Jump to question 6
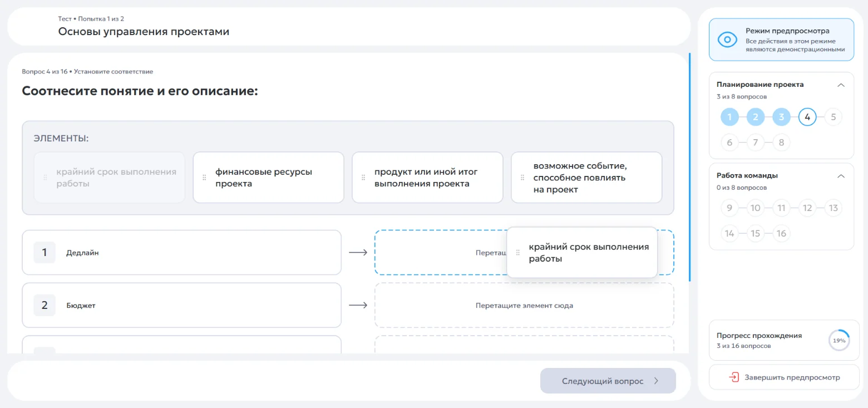The image size is (868, 408). click(729, 142)
